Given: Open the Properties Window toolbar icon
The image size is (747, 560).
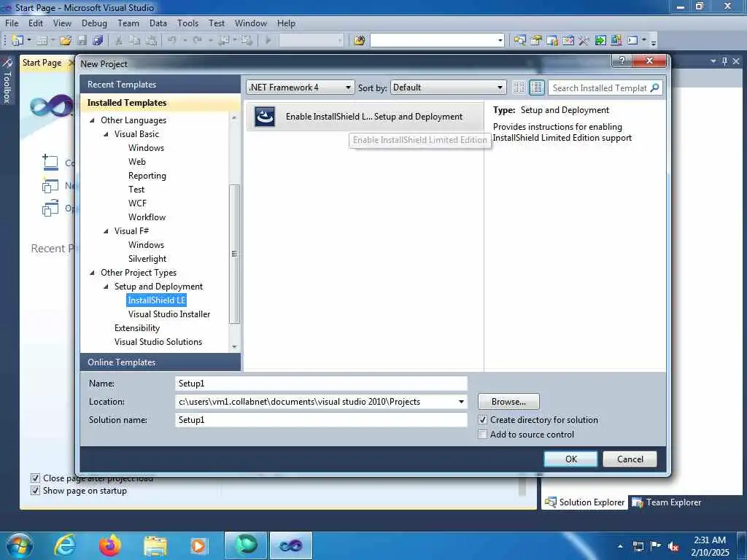Looking at the screenshot, I should click(536, 41).
